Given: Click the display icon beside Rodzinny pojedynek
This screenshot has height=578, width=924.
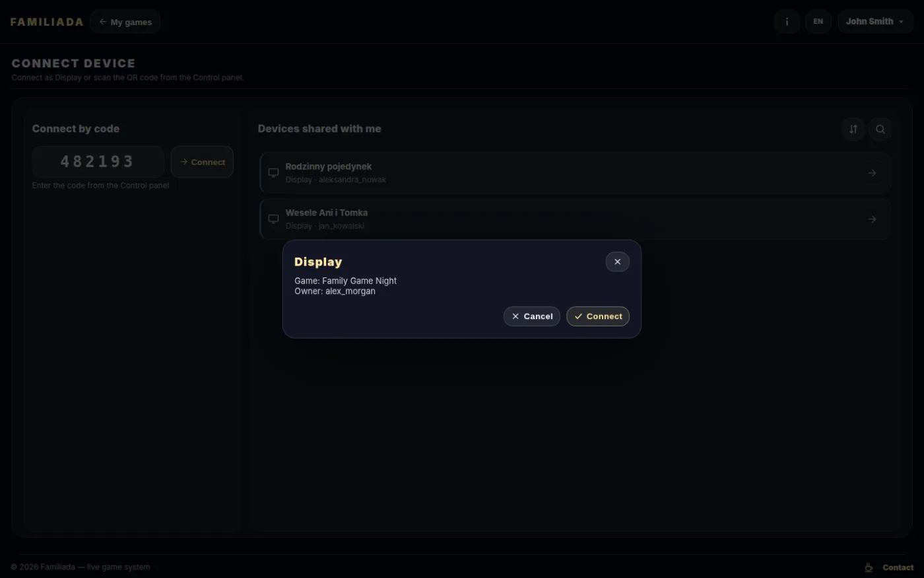Looking at the screenshot, I should [273, 173].
